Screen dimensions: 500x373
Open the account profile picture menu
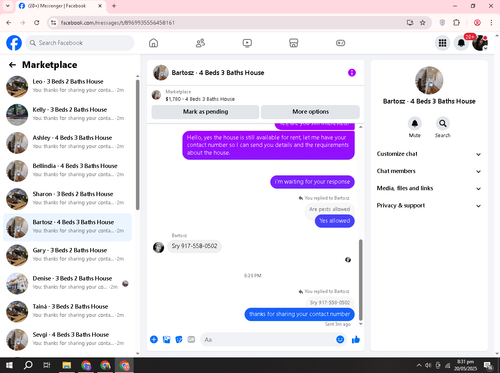pos(480,43)
